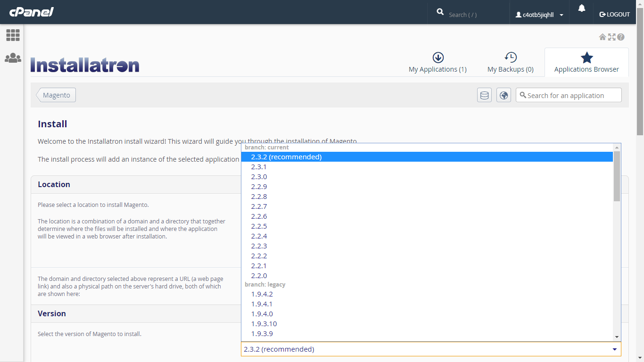
Task: Choose version 2.2.2
Action: (427, 256)
